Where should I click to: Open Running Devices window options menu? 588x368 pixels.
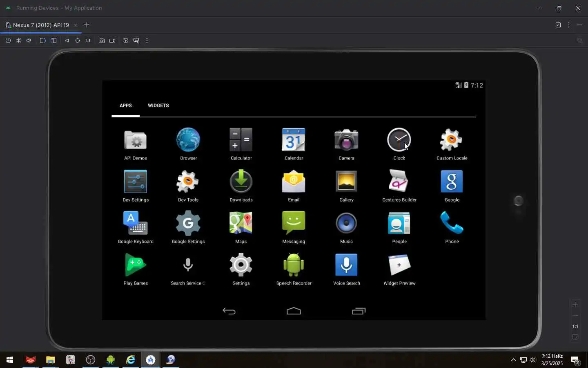point(569,25)
